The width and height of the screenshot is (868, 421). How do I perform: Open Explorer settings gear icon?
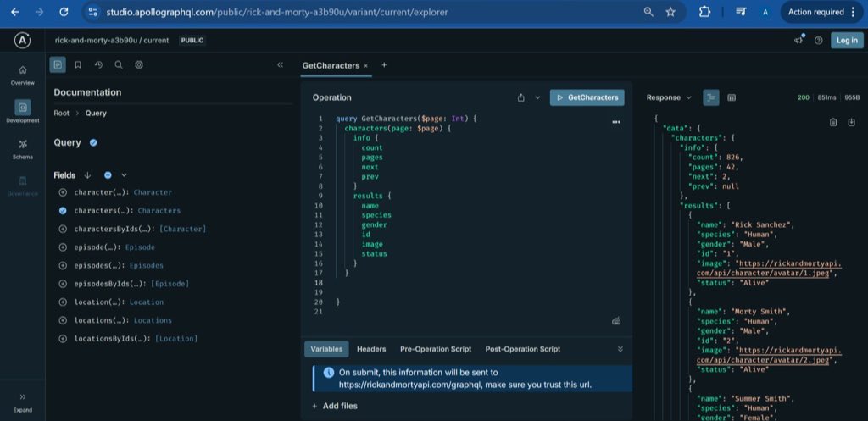point(139,64)
